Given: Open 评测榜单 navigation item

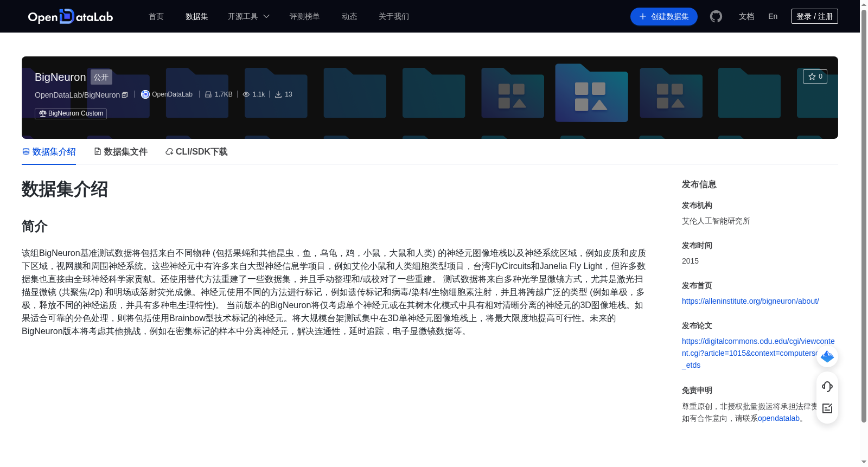Looking at the screenshot, I should coord(305,16).
